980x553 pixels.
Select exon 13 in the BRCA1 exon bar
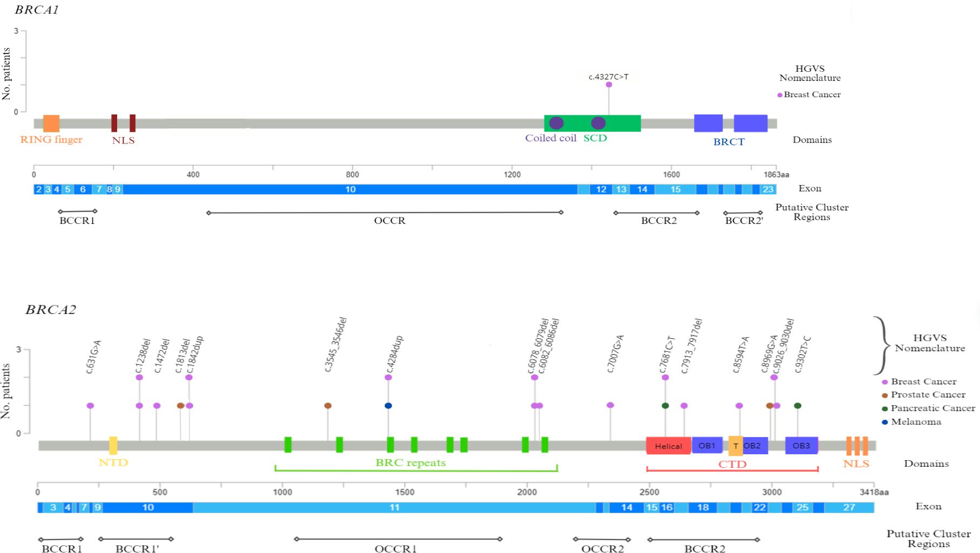pos(621,189)
